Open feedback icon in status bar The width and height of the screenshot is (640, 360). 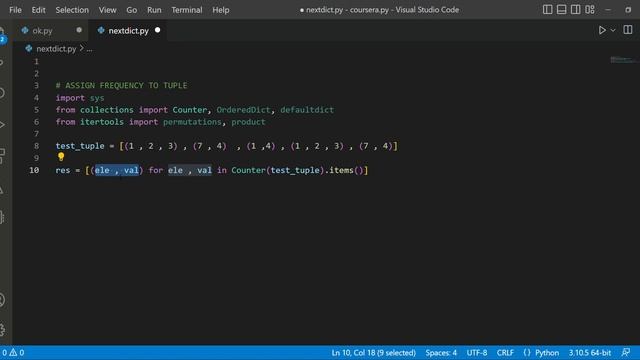[626, 353]
